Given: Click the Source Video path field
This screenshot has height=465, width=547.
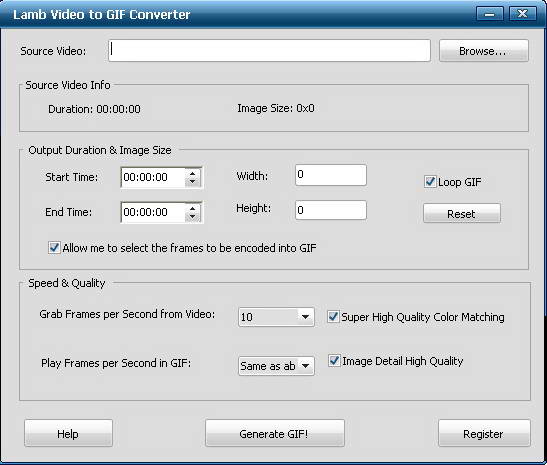Looking at the screenshot, I should pyautogui.click(x=269, y=51).
